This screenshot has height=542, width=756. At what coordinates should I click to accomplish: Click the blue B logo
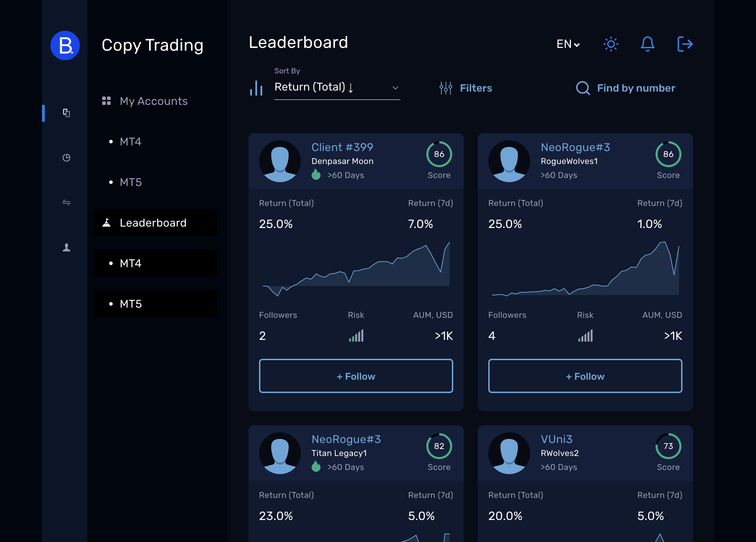tap(65, 45)
